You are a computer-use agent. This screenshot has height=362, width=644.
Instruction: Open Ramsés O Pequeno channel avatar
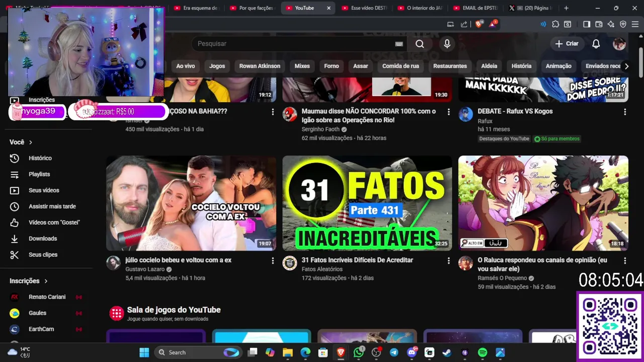pyautogui.click(x=465, y=263)
